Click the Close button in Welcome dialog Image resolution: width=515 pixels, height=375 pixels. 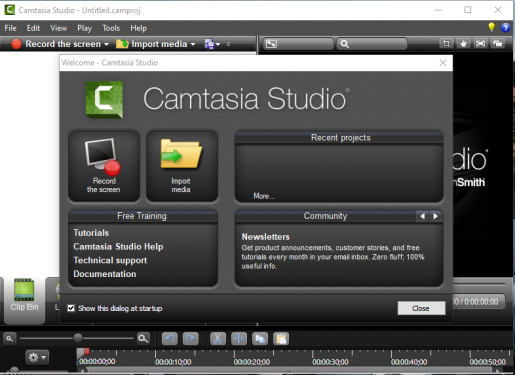pos(421,308)
